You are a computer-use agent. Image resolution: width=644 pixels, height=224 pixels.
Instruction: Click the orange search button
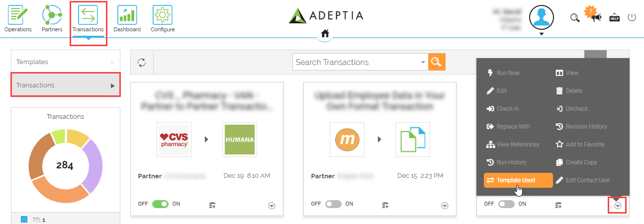437,62
